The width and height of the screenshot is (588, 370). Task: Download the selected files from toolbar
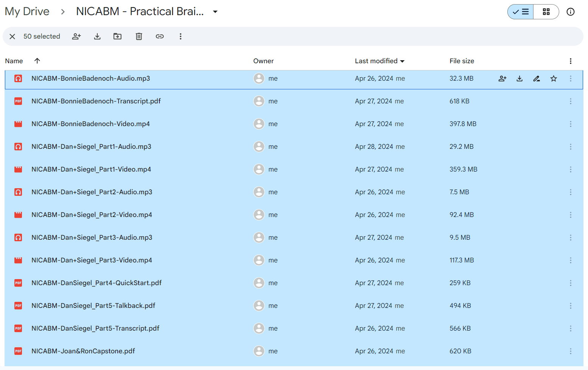(97, 36)
